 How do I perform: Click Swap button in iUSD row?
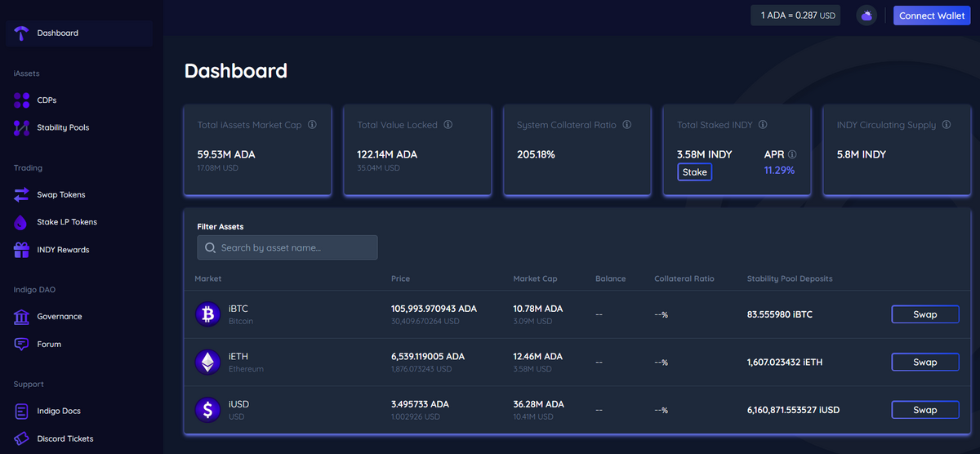[x=924, y=410]
